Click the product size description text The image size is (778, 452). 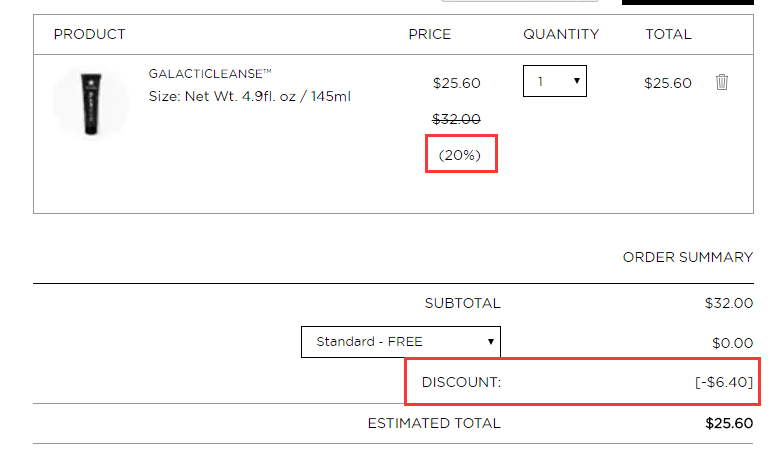click(250, 96)
